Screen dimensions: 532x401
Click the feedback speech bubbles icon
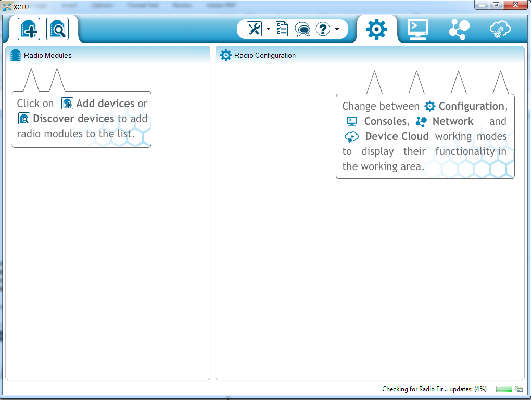[x=302, y=29]
